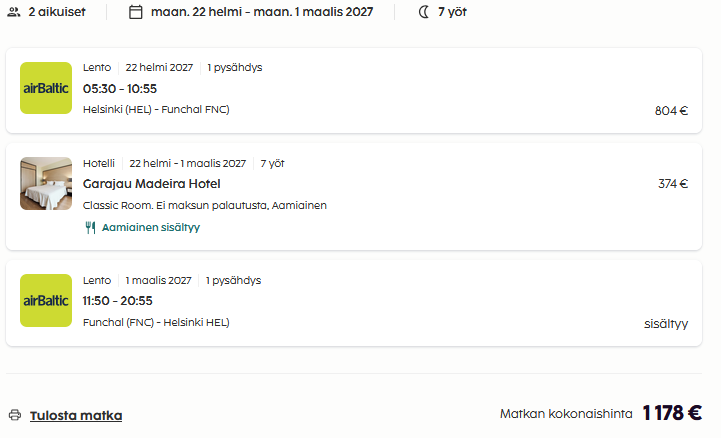The height and width of the screenshot is (438, 721).
Task: Open the Tulosta matka link
Action: click(76, 415)
